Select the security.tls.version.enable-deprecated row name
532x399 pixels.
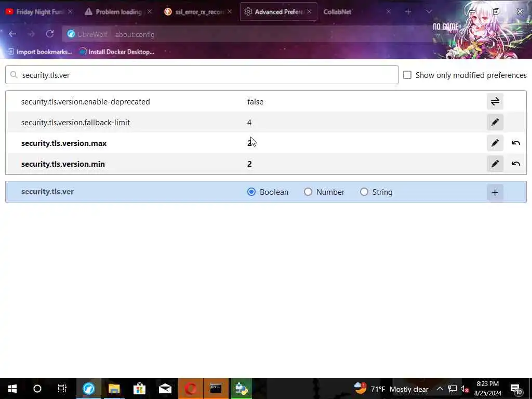point(86,102)
